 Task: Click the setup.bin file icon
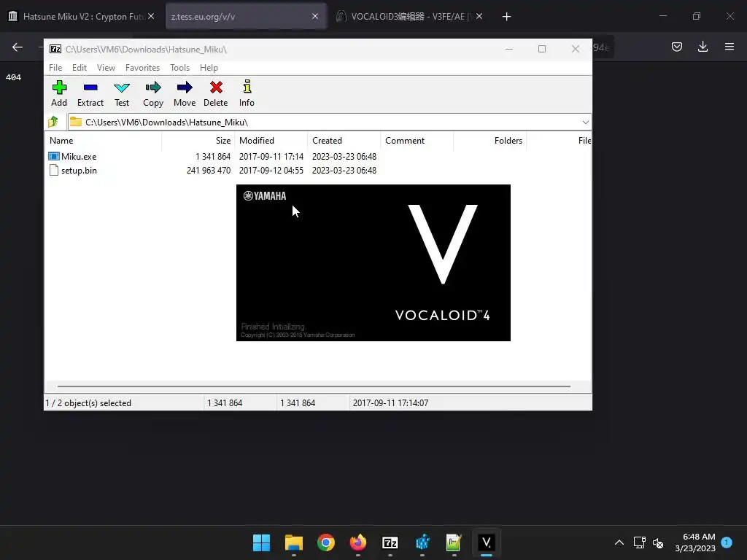(x=54, y=170)
